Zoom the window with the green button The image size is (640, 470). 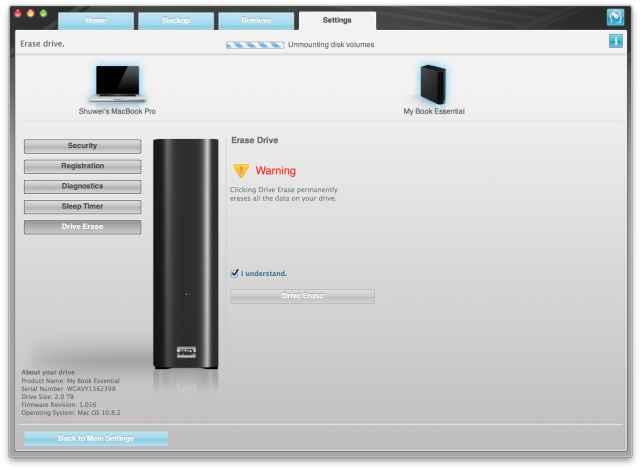(43, 13)
